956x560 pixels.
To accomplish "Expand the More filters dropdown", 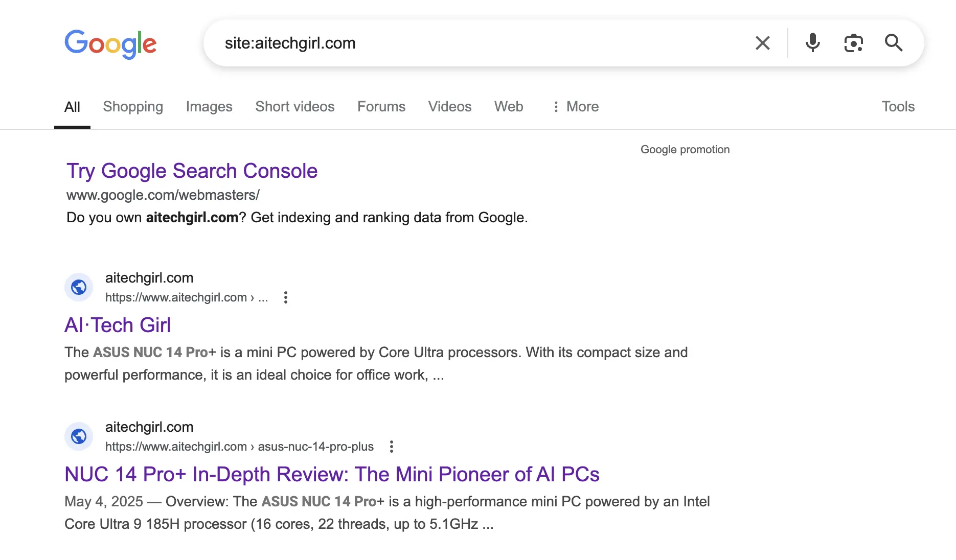I will (x=576, y=107).
